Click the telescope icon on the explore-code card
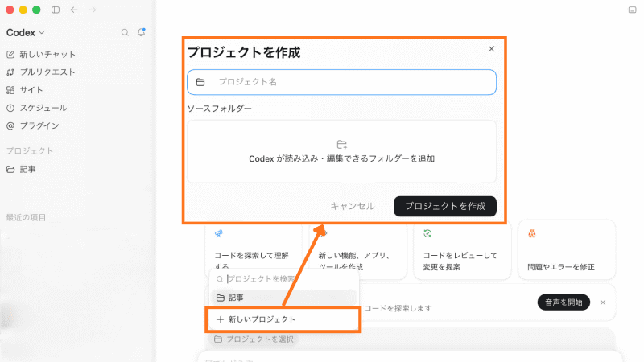644x362 pixels. 218,233
